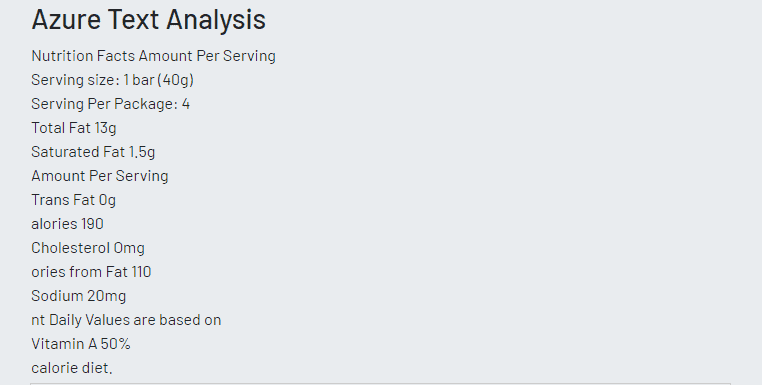Click the Azure Text Analysis heading
The image size is (767, 385).
pyautogui.click(x=148, y=20)
